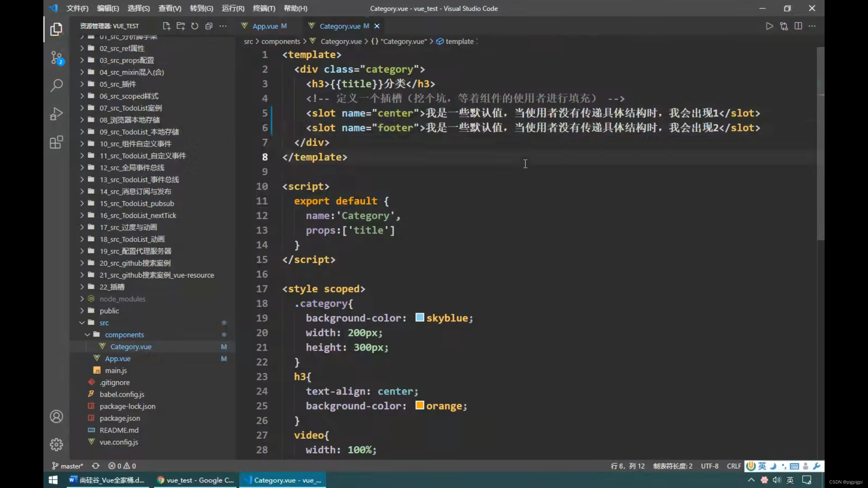Viewport: 868px width, 488px height.
Task: Open explorer more actions ellipsis
Action: coord(223,26)
